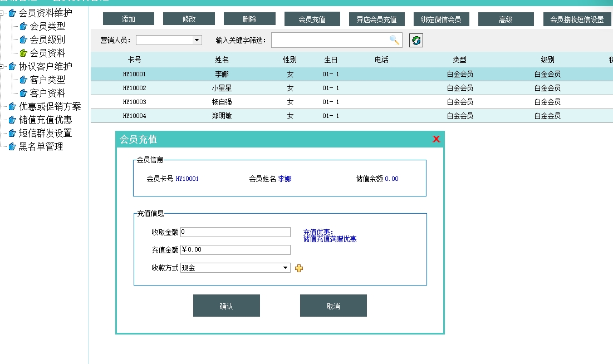Close the 会员充值 dialog with red X
The height and width of the screenshot is (364, 613).
tap(436, 139)
